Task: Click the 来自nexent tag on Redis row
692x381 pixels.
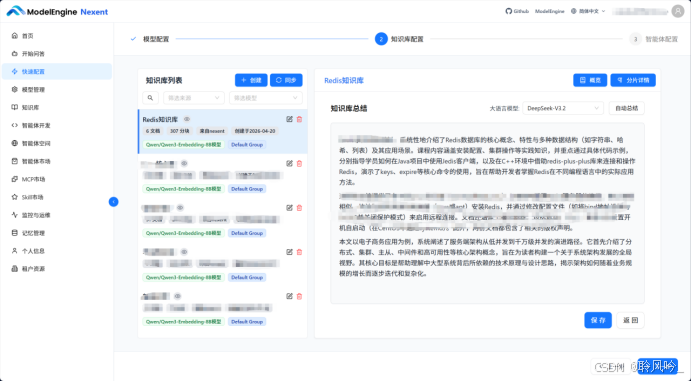Action: pyautogui.click(x=212, y=131)
